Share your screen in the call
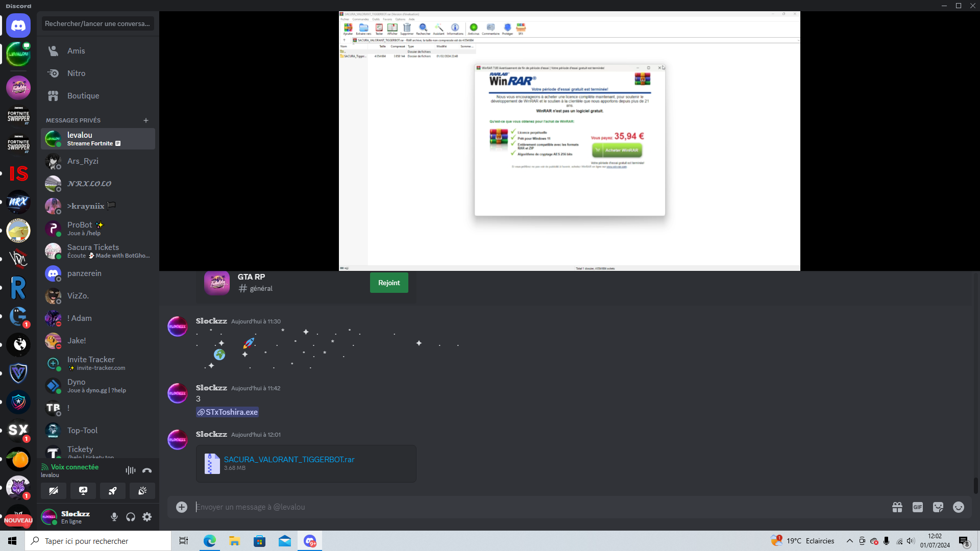This screenshot has height=551, width=980. point(83,491)
